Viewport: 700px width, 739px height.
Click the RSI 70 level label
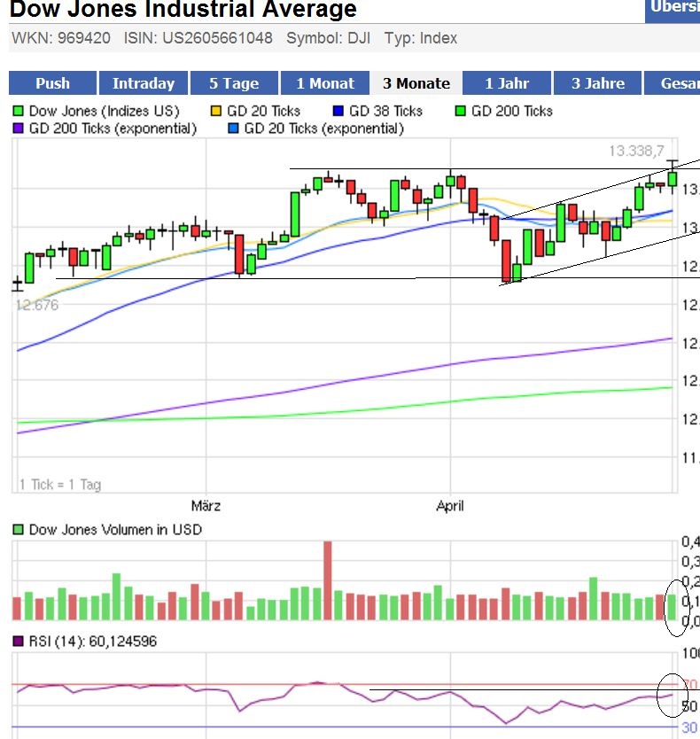[x=689, y=684]
